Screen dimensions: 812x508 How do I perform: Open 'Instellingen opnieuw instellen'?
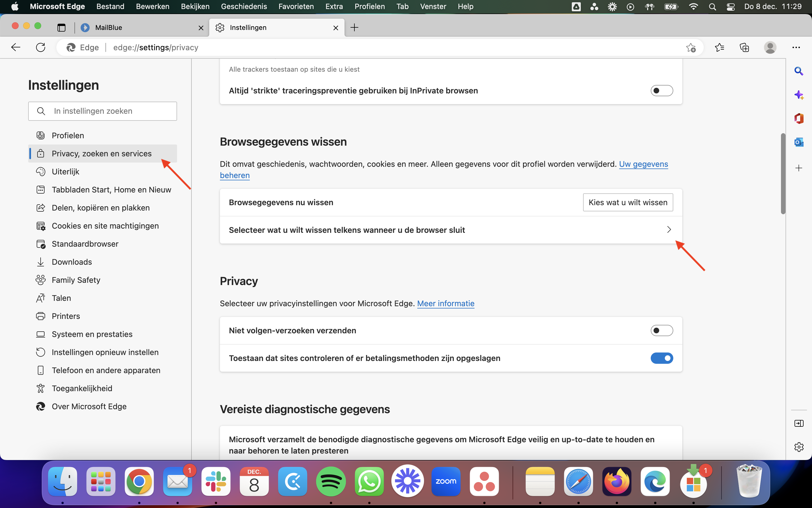(x=103, y=352)
